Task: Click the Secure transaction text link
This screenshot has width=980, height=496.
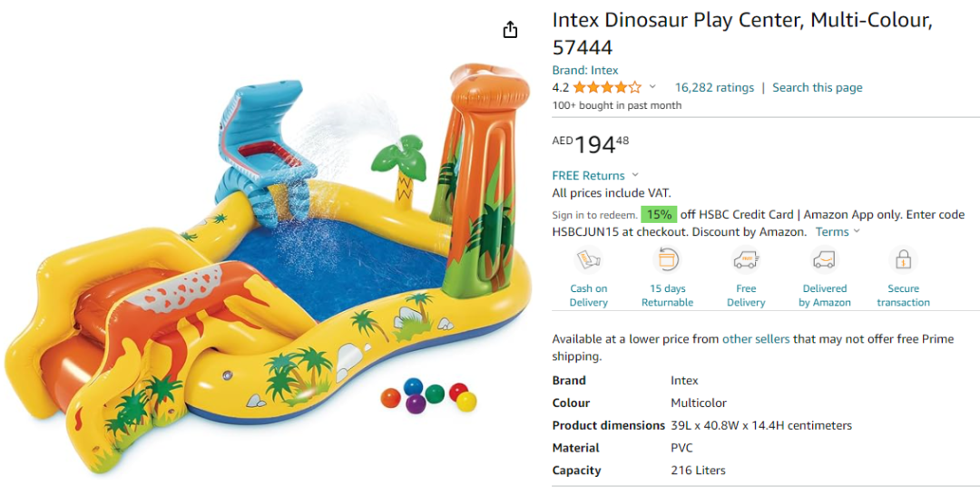Action: pyautogui.click(x=903, y=296)
